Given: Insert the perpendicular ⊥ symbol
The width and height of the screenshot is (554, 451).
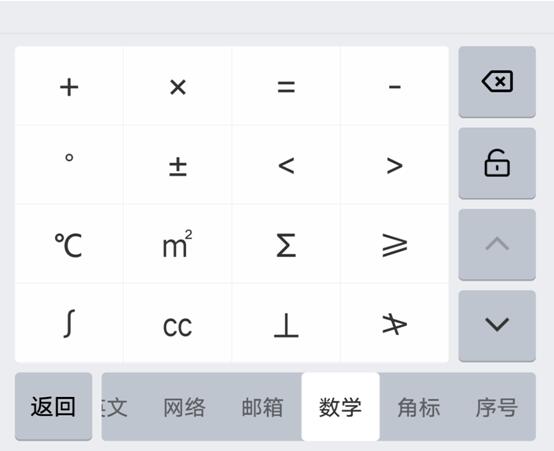Looking at the screenshot, I should click(286, 323).
